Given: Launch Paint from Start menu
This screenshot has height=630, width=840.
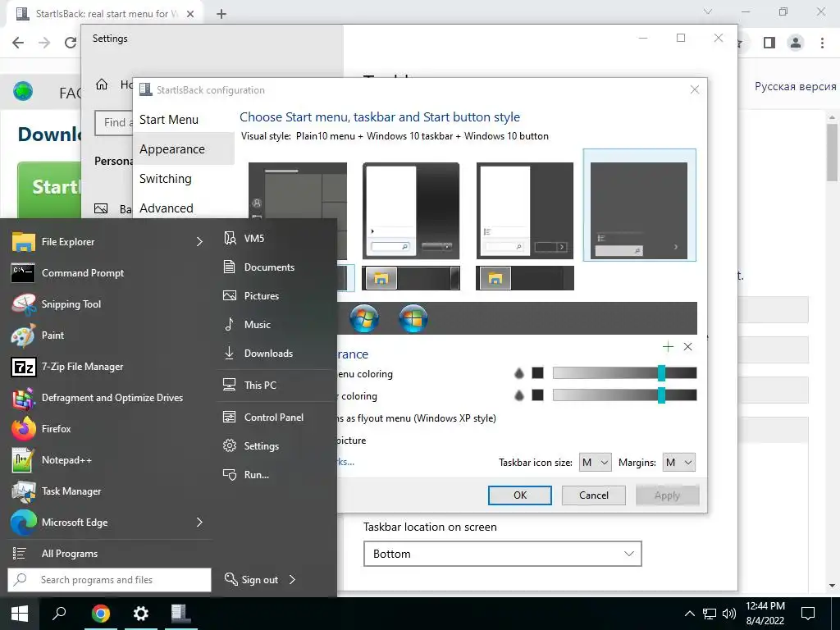Looking at the screenshot, I should pyautogui.click(x=107, y=335).
